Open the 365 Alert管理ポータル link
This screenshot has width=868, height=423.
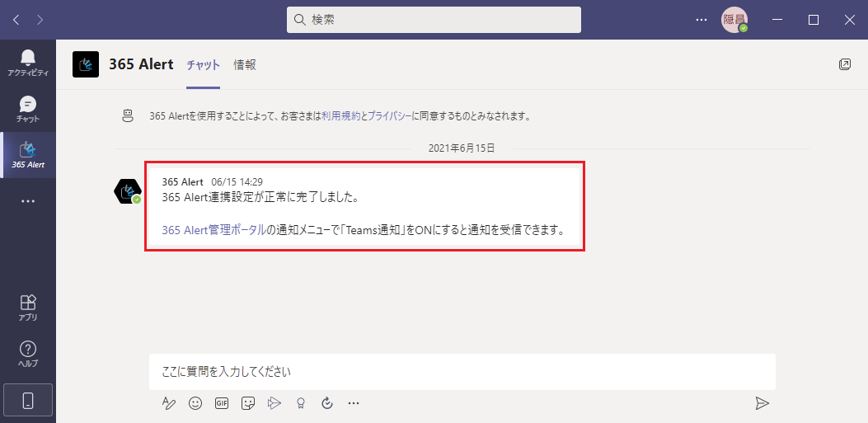click(214, 230)
